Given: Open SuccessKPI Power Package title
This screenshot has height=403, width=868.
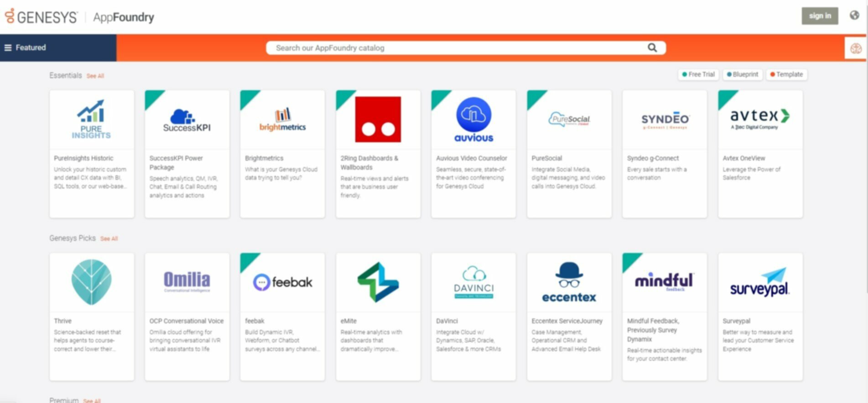Looking at the screenshot, I should tap(176, 163).
